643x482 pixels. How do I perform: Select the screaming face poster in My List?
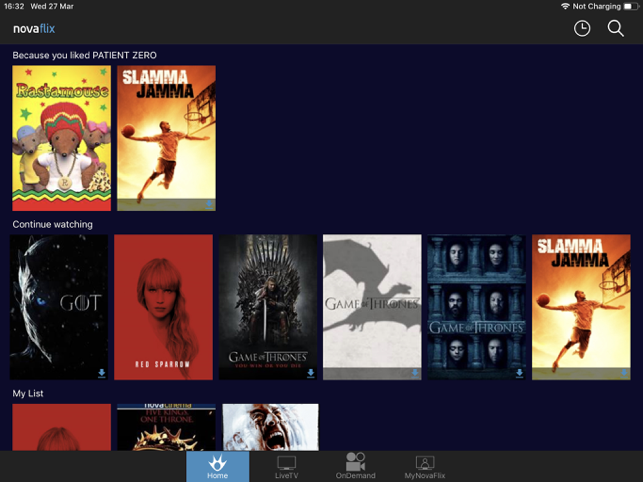pyautogui.click(x=270, y=427)
